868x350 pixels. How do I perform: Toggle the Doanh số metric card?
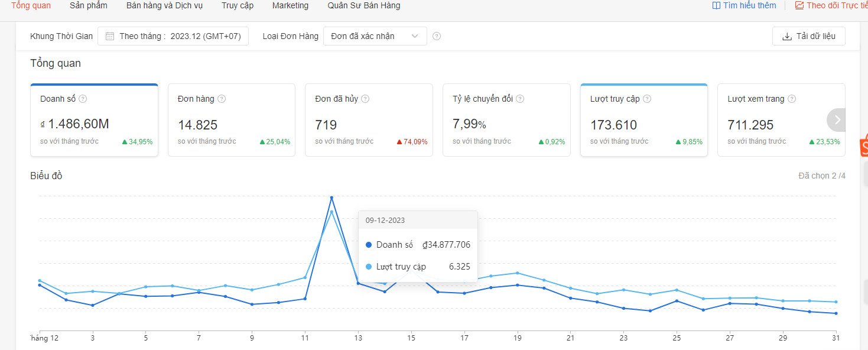pyautogui.click(x=94, y=121)
